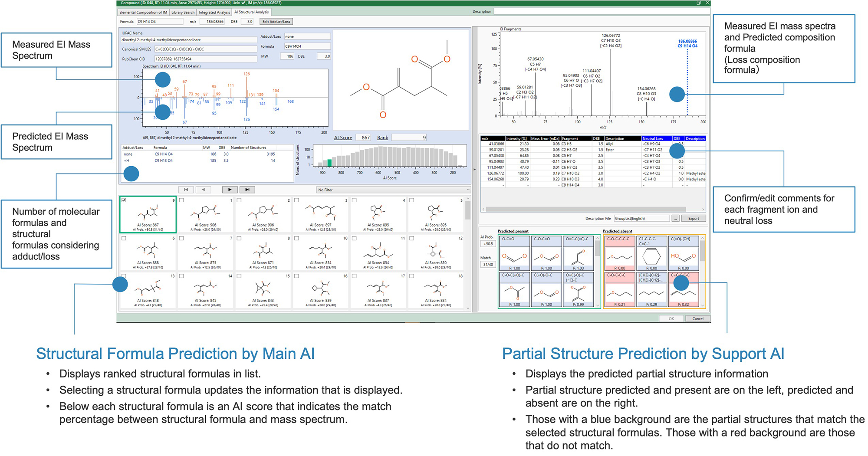The width and height of the screenshot is (868, 456).
Task: Select the O-C=O predicted present tile
Action: tap(514, 254)
